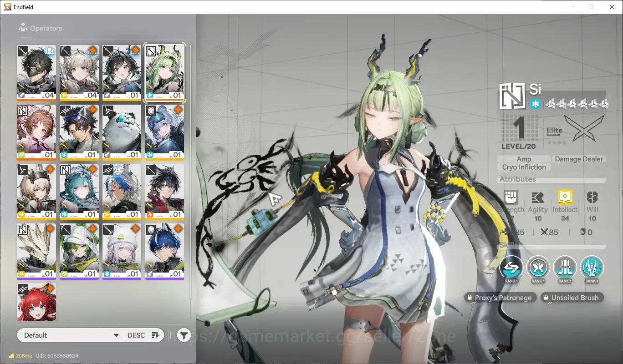Select the green-haired hooded operator card
This screenshot has height=364, width=623.
(79, 251)
